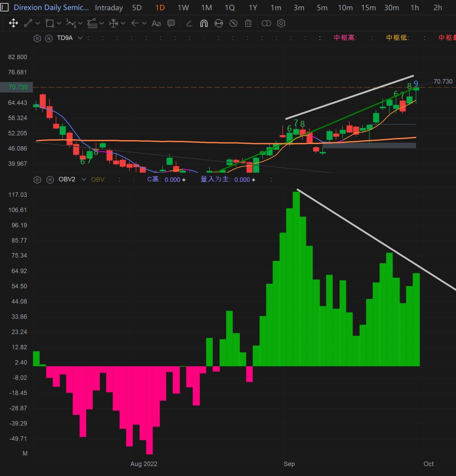This screenshot has height=476, width=456.
Task: Click the OBV2 indicator label
Action: pos(67,179)
